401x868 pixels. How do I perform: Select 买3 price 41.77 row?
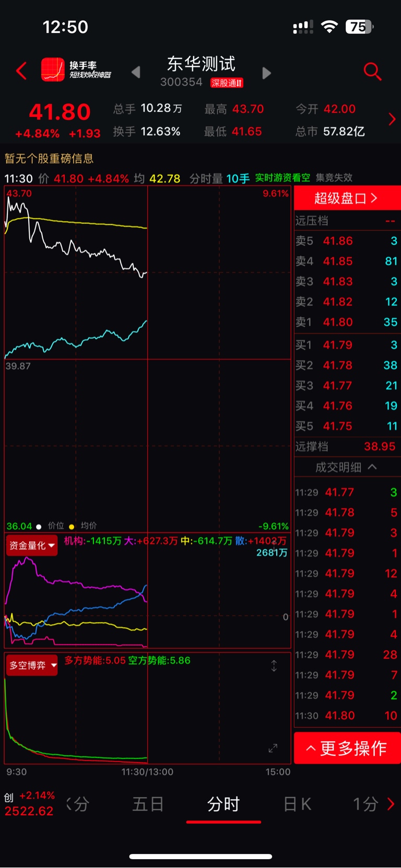[347, 386]
